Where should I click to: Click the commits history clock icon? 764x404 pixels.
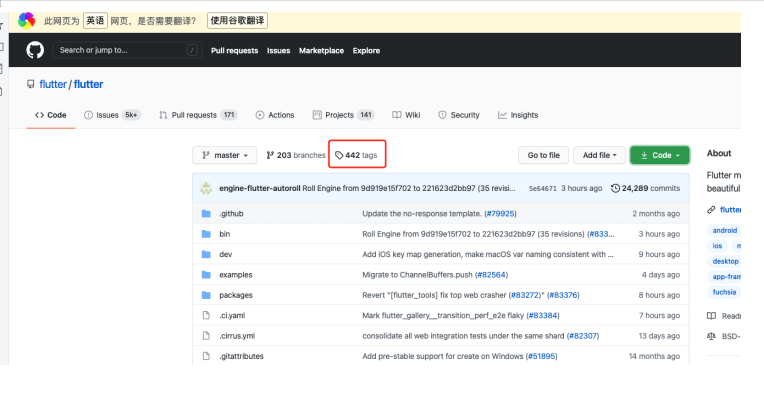point(615,188)
